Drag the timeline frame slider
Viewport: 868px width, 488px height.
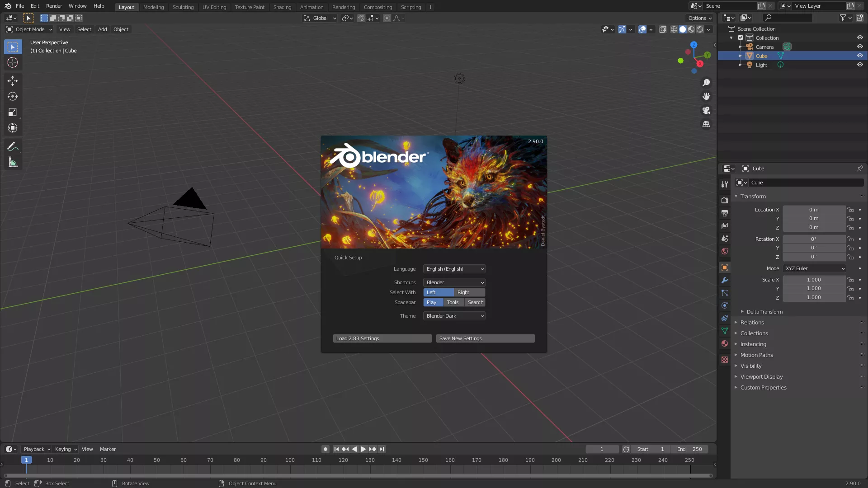pyautogui.click(x=26, y=460)
